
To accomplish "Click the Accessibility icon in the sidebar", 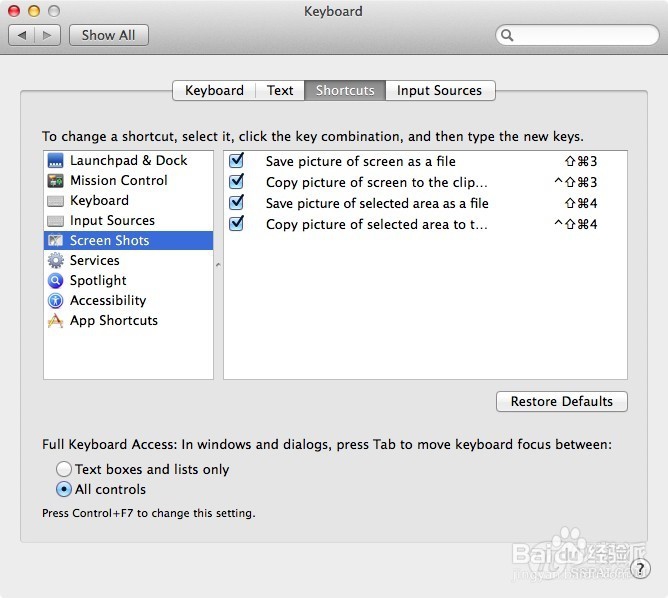I will (55, 300).
